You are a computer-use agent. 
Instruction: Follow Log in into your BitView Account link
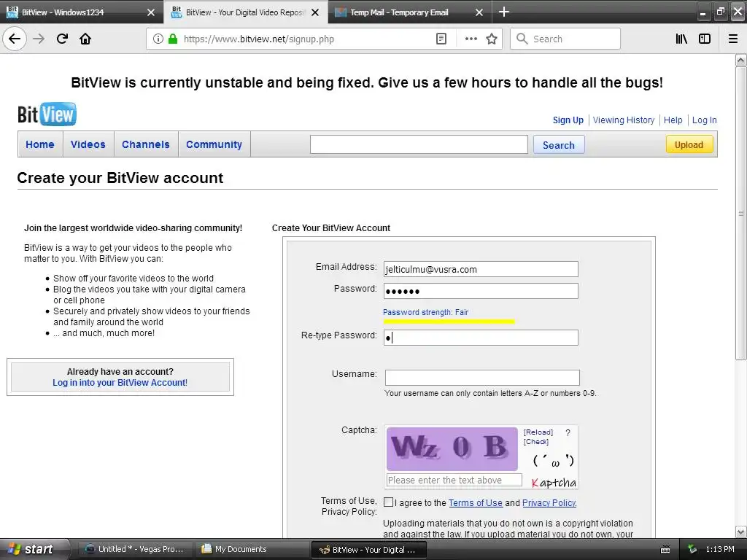120,382
